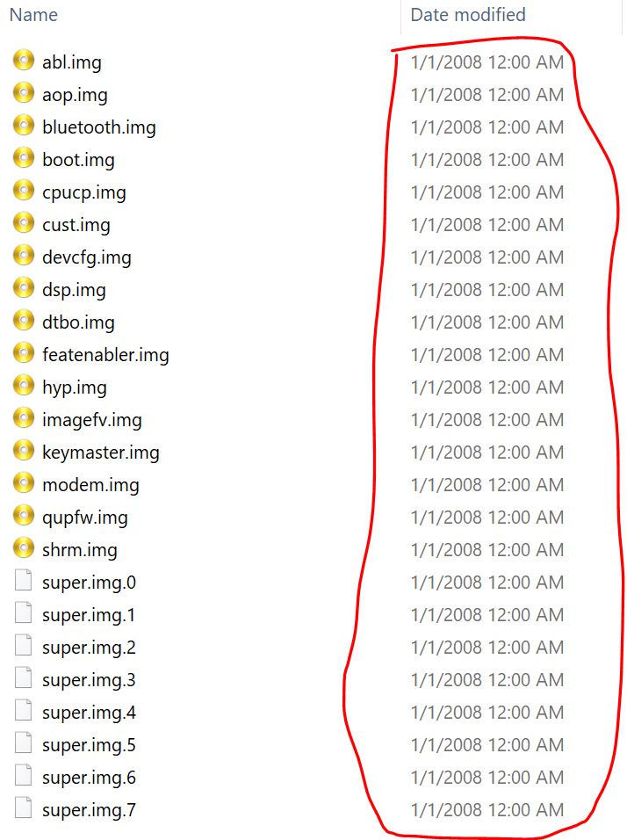The width and height of the screenshot is (627, 840).
Task: Sort by the Date modified column header
Action: [x=468, y=14]
